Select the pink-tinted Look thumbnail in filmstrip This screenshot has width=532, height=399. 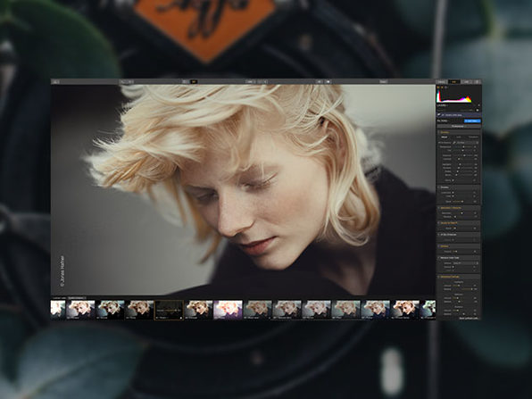tap(228, 310)
